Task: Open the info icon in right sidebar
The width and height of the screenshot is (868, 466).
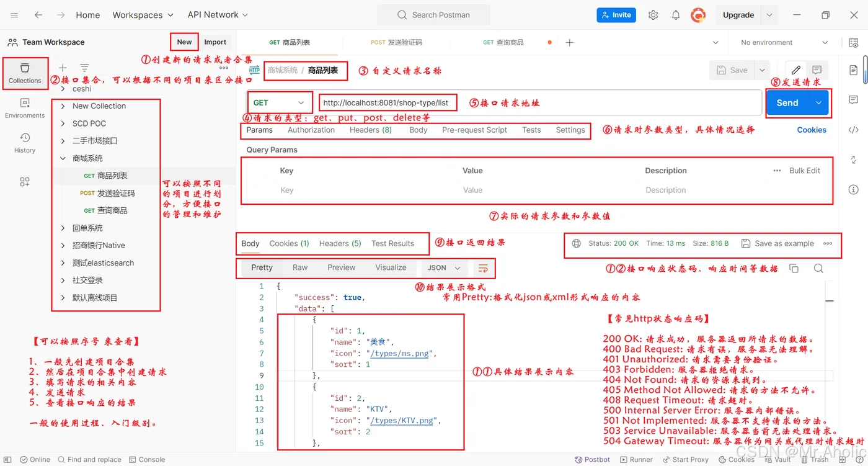Action: click(854, 189)
